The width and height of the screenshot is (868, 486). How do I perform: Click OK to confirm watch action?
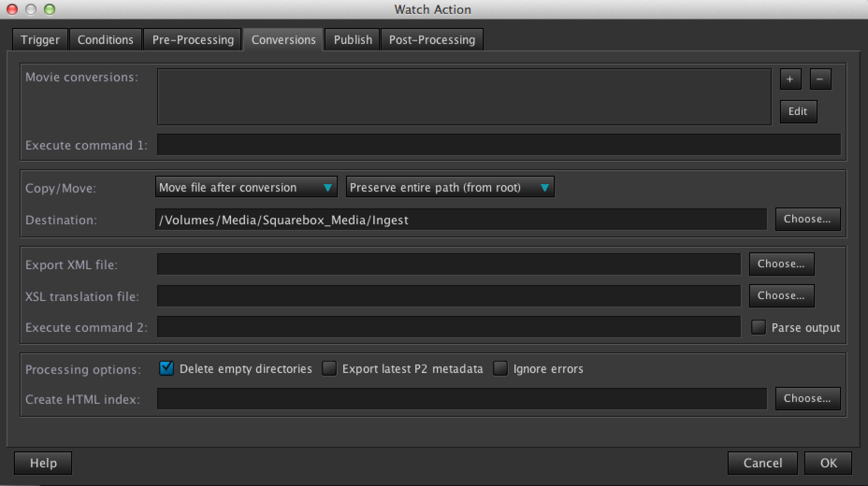point(828,463)
